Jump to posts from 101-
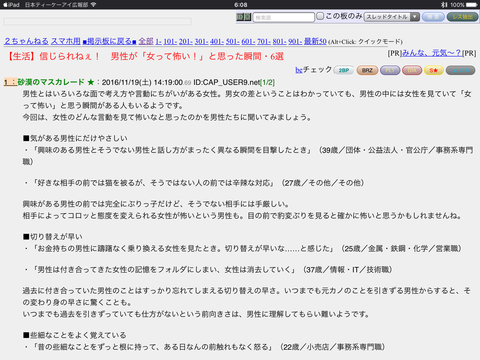The width and height of the screenshot is (480, 360). point(170,41)
